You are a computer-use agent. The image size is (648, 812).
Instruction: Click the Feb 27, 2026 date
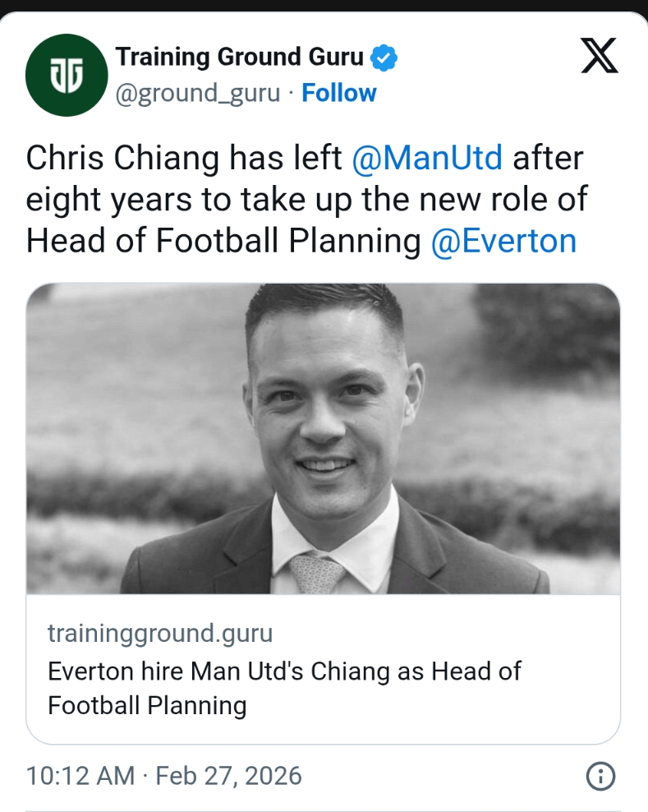tap(227, 775)
